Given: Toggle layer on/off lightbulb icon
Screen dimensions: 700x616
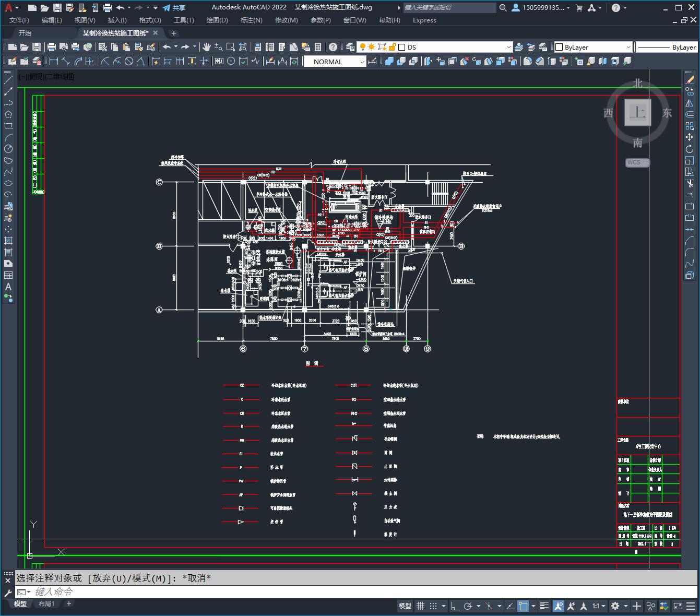Looking at the screenshot, I should [362, 47].
